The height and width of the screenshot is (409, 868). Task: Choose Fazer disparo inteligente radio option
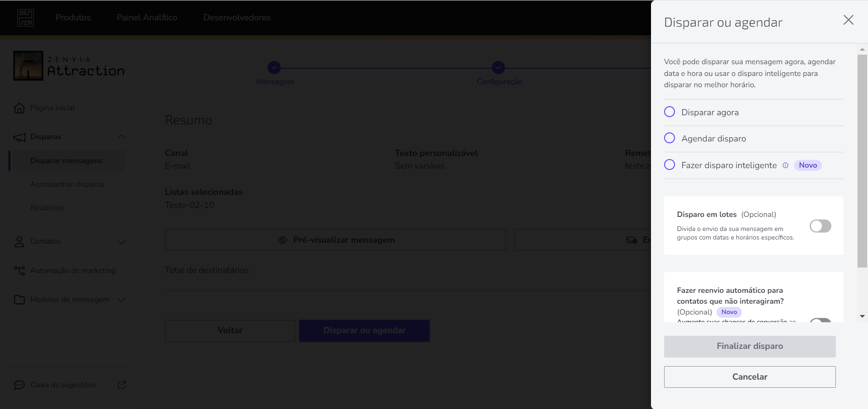point(670,165)
